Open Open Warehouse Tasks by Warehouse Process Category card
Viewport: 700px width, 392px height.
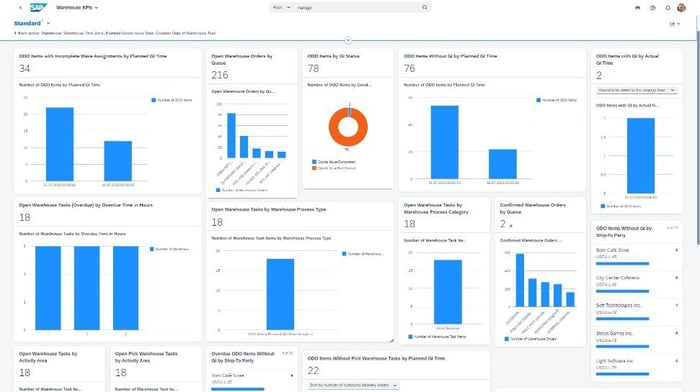(444, 215)
